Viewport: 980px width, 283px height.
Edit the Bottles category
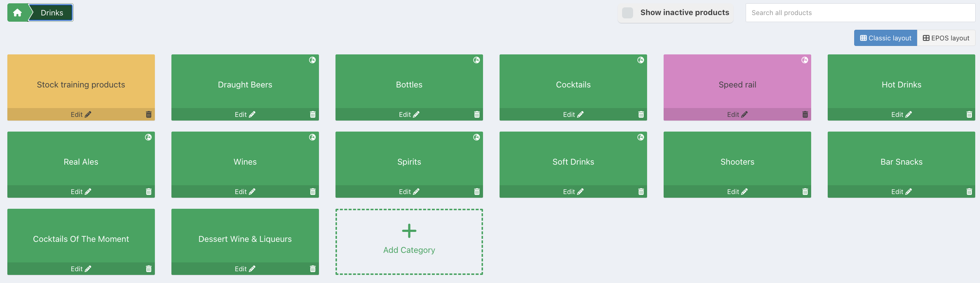409,114
